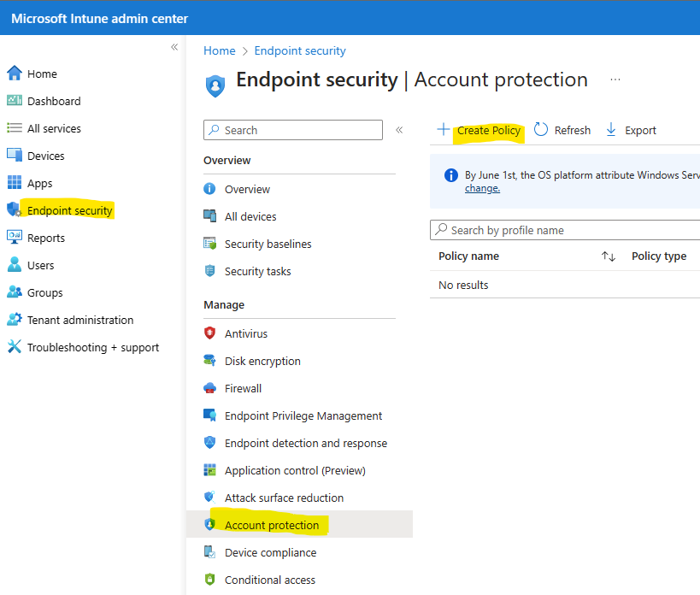Click the Devices monitor icon
The width and height of the screenshot is (700, 595).
point(15,156)
